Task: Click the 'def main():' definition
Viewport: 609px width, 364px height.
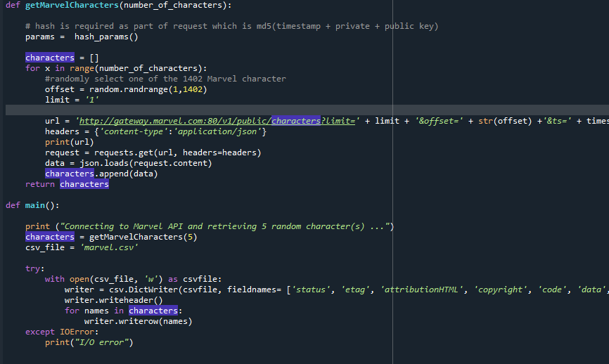Action: (32, 205)
